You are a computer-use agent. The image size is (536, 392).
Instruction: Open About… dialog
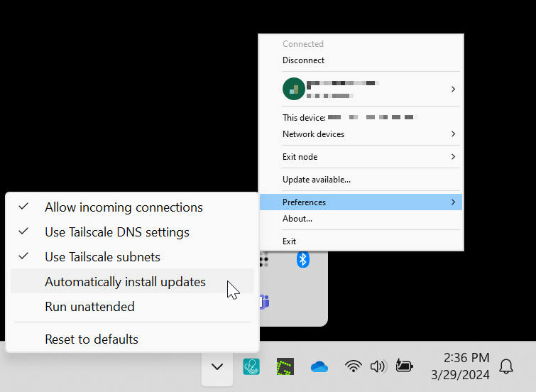pos(361,219)
